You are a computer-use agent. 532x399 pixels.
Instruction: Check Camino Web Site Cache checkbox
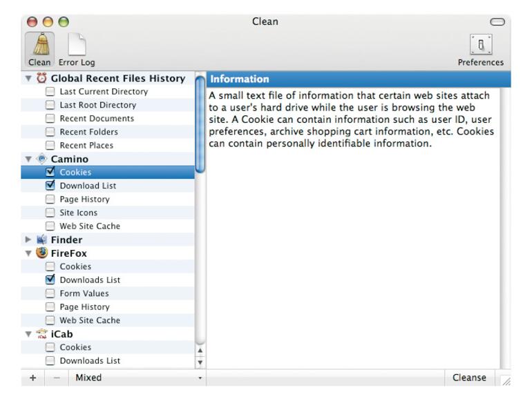50,226
